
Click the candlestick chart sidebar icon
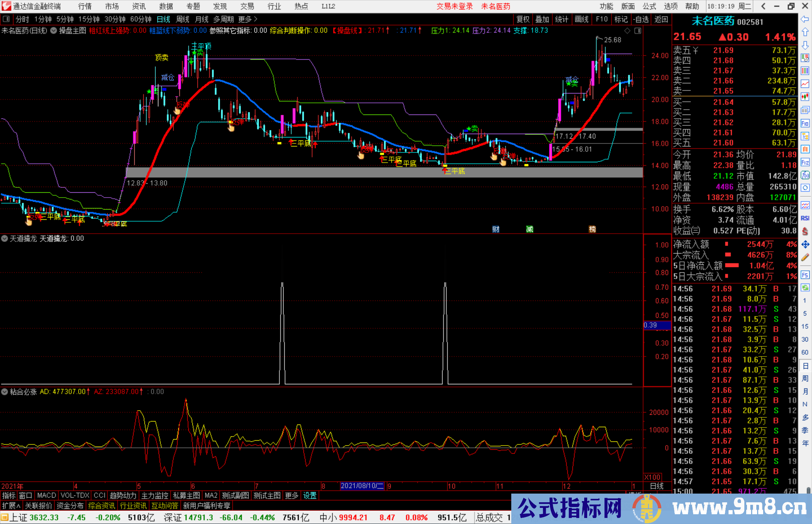point(805,97)
